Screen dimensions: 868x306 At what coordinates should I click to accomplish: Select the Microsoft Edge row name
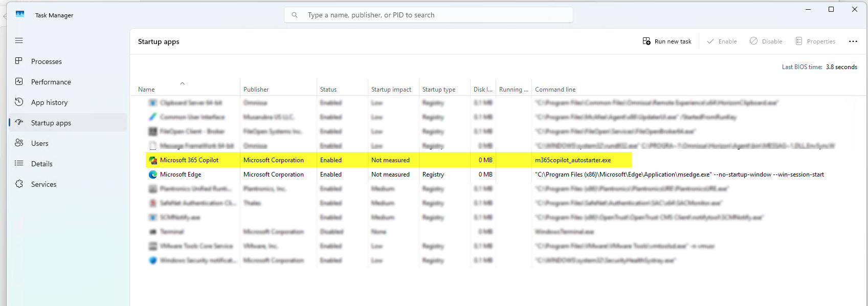[181, 174]
